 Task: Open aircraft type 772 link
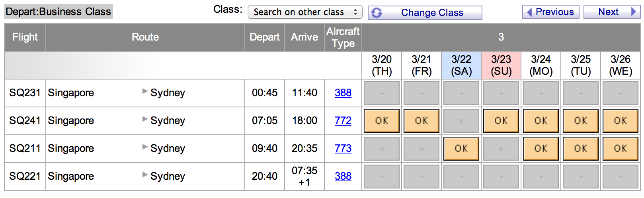point(343,120)
